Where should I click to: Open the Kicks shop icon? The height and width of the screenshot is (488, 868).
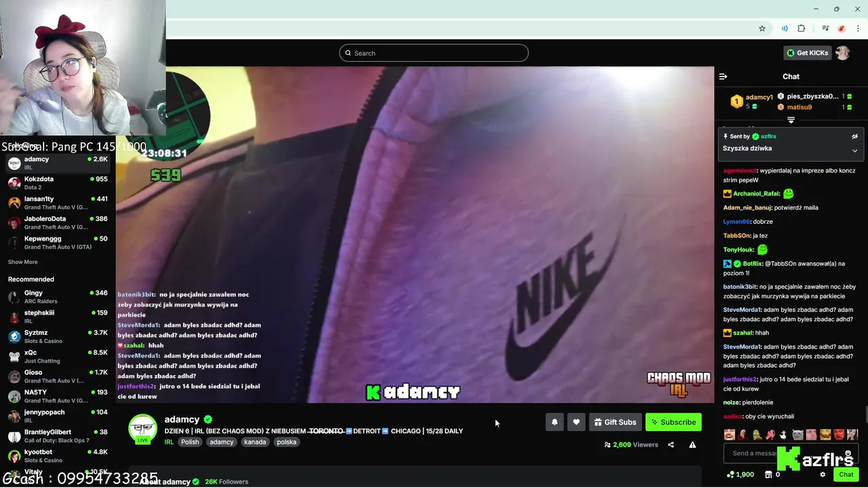click(768, 474)
